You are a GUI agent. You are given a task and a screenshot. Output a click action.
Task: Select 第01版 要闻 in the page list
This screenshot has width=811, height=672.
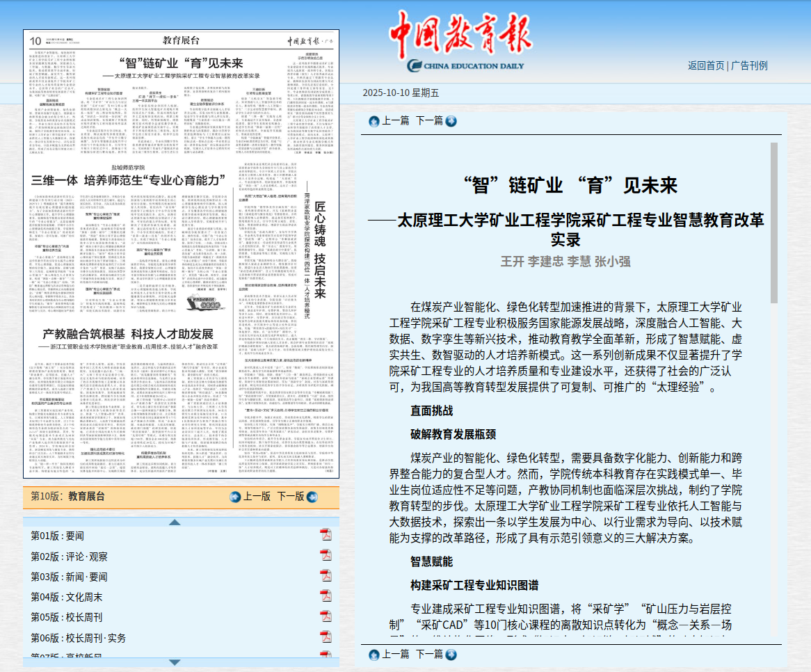pyautogui.click(x=57, y=536)
